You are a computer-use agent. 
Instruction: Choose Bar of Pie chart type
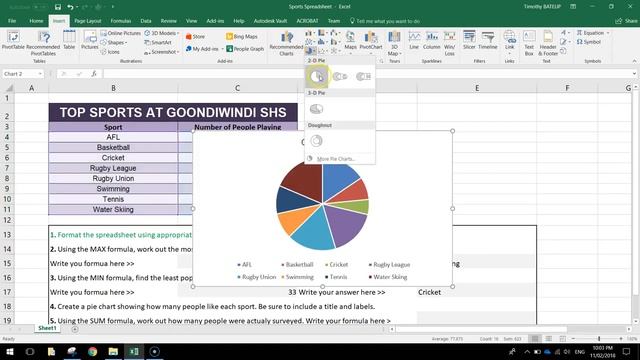pyautogui.click(x=363, y=76)
